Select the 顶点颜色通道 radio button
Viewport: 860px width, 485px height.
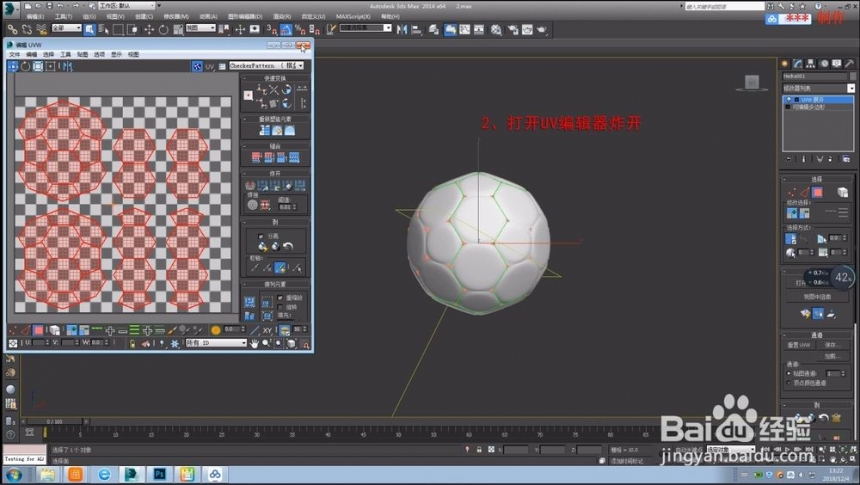coord(789,383)
